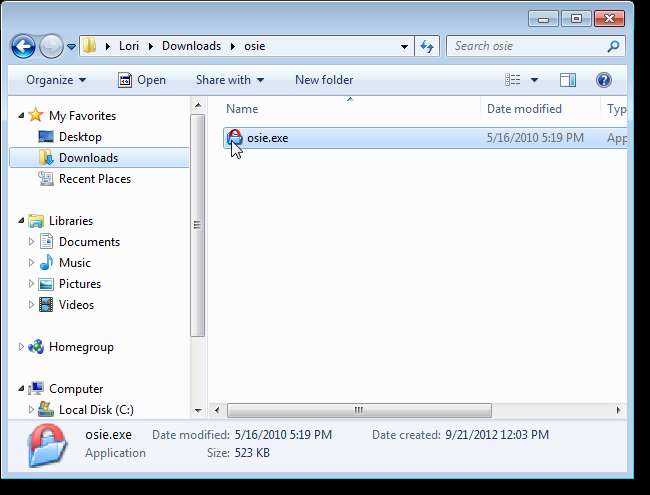Open the Organize menu
Screen dimensions: 650x495
(x=56, y=80)
